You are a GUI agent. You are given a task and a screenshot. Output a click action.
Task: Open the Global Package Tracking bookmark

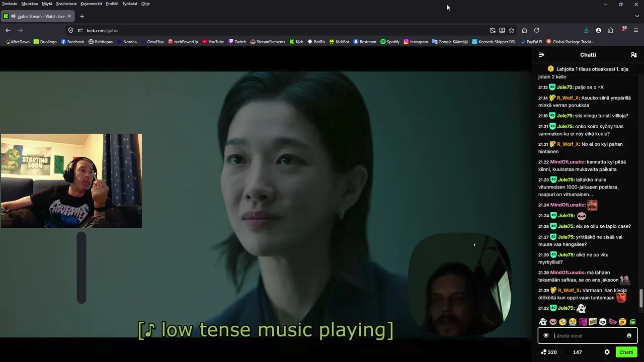tap(570, 42)
